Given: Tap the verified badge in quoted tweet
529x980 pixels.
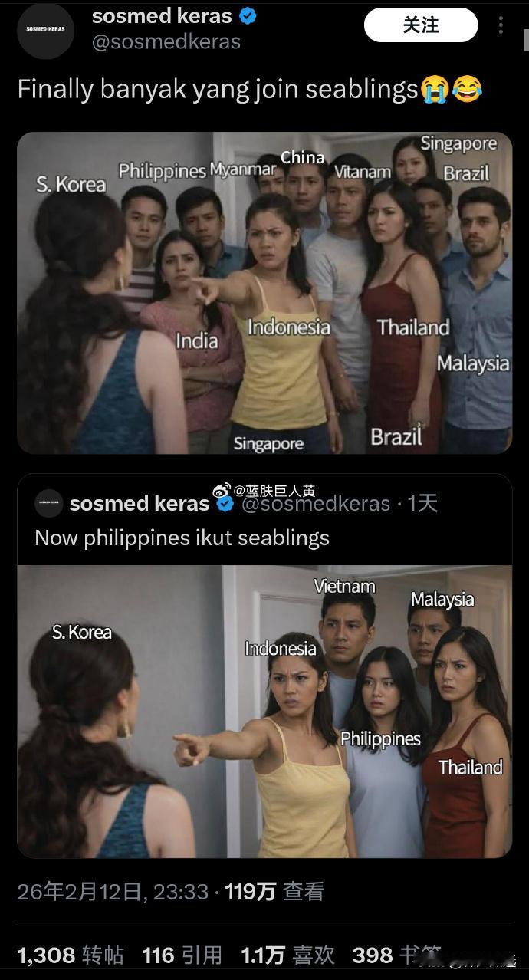Looking at the screenshot, I should [225, 504].
